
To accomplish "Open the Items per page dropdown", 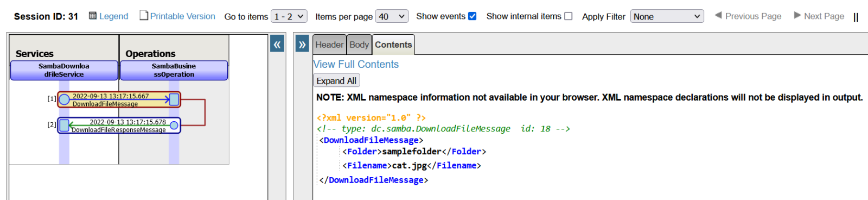I will (392, 16).
